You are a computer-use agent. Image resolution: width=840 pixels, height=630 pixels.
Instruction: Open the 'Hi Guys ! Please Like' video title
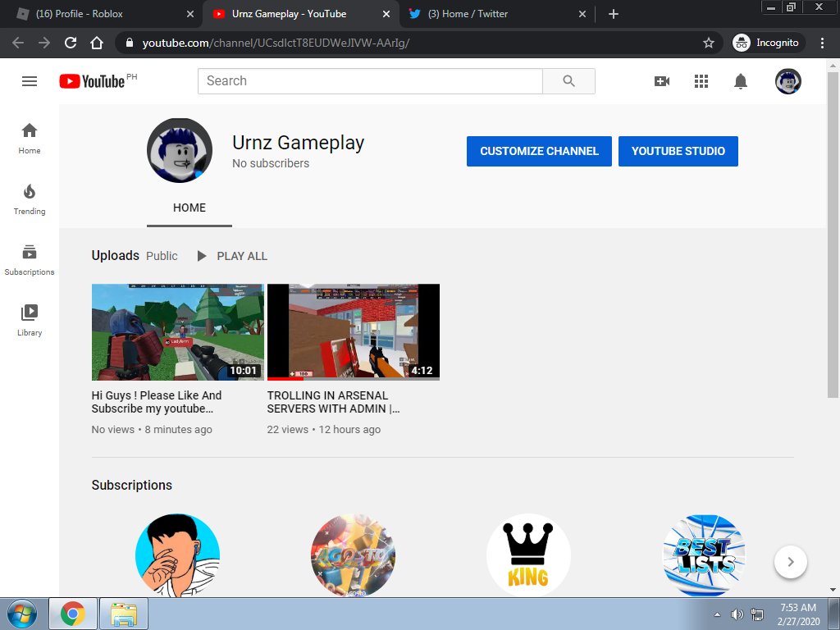pos(157,402)
